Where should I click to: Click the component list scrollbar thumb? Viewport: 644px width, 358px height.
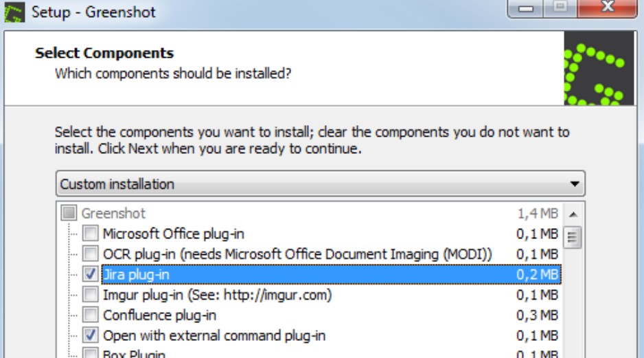click(x=574, y=237)
